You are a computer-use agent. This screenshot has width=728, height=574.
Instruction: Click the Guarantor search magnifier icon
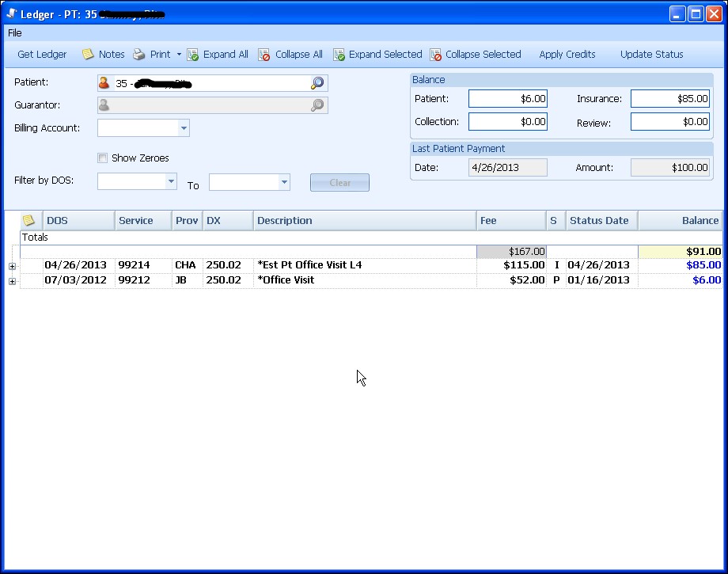point(316,105)
